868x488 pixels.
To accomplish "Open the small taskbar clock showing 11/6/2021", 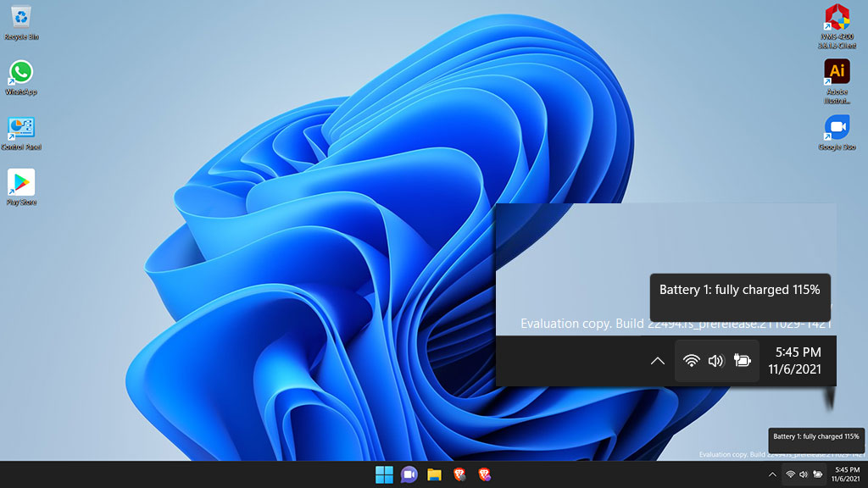I will tap(847, 474).
